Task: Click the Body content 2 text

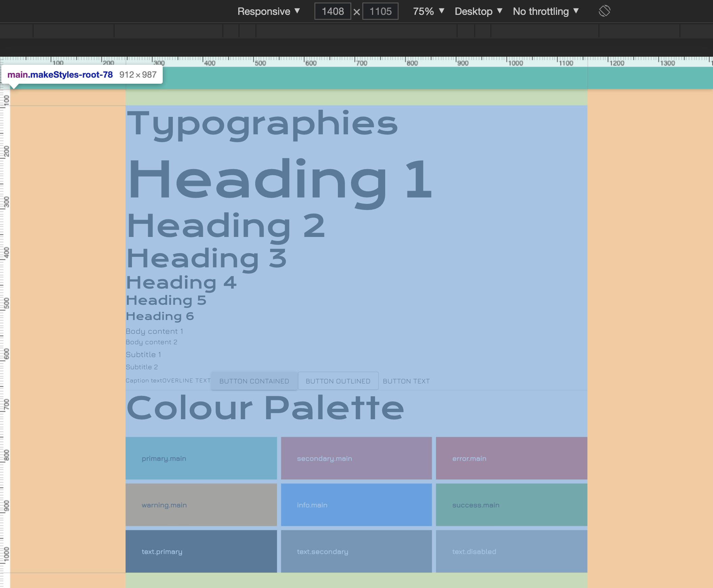Action: (x=151, y=342)
